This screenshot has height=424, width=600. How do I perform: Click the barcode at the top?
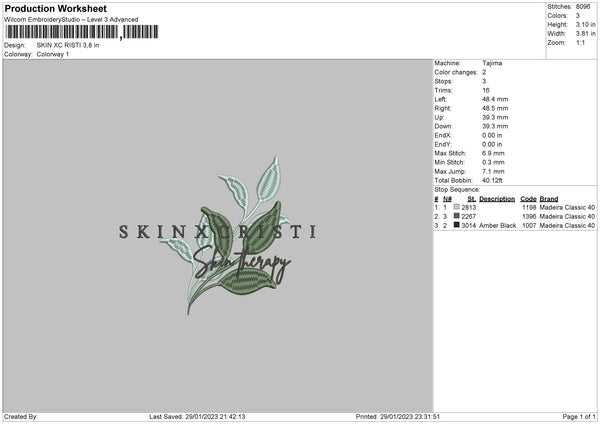click(x=82, y=32)
